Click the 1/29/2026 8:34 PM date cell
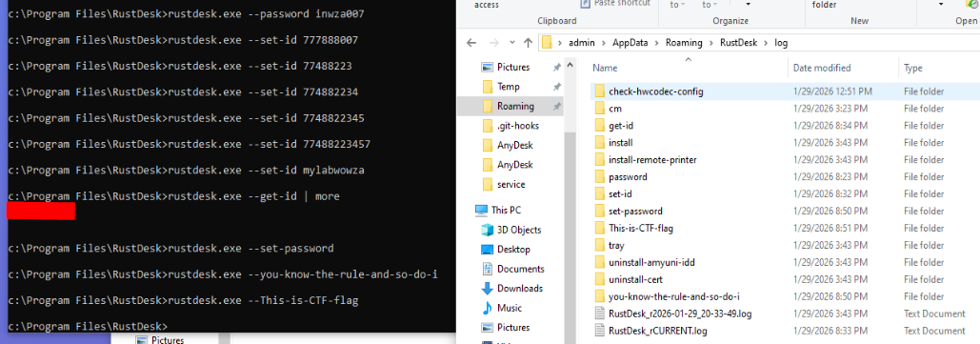This screenshot has width=980, height=344. [830, 126]
